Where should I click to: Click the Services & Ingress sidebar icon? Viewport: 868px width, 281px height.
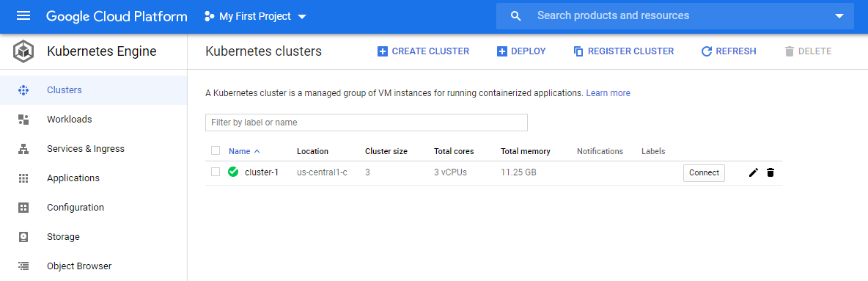tap(23, 148)
